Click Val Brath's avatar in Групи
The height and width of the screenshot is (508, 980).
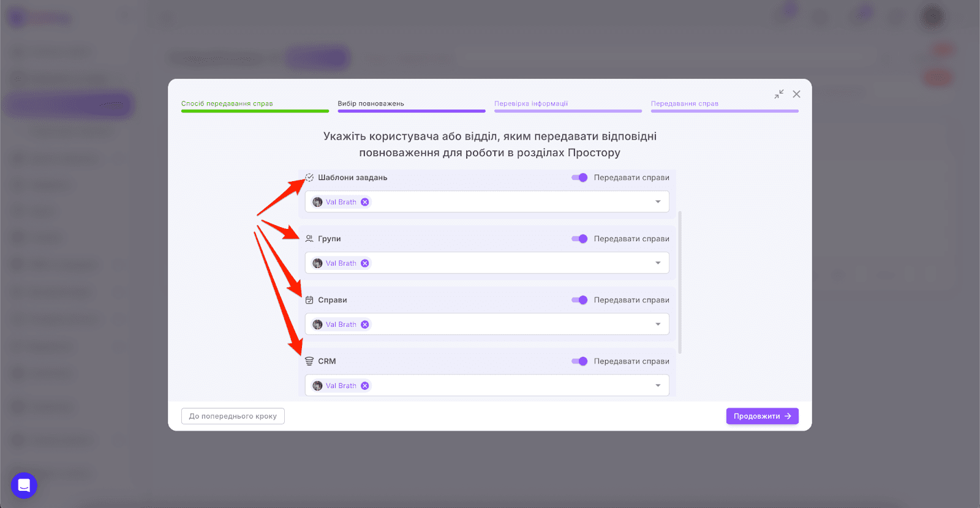(x=317, y=263)
